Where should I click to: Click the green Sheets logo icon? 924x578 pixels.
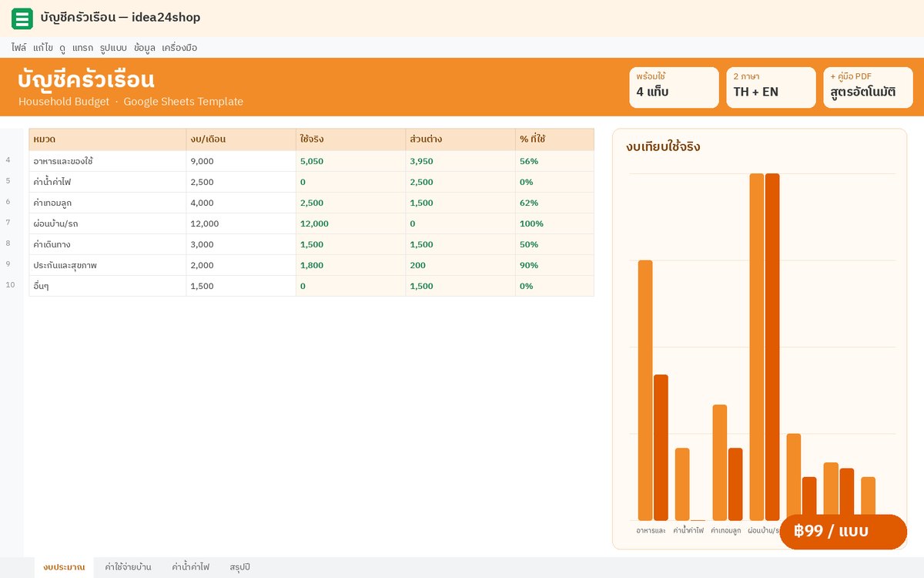[22, 18]
